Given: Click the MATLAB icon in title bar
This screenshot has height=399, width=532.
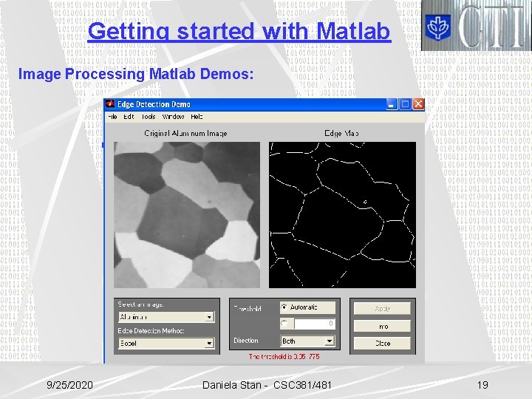Looking at the screenshot, I should pyautogui.click(x=110, y=104).
